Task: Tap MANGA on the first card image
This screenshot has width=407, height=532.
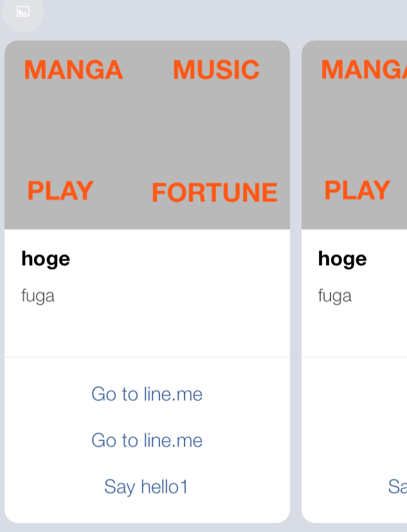Action: (73, 70)
